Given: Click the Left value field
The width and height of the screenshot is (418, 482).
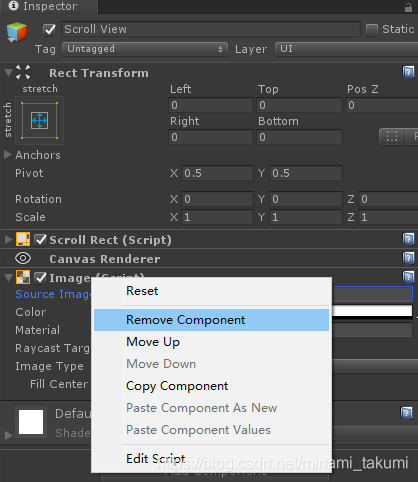Looking at the screenshot, I should click(x=211, y=105).
